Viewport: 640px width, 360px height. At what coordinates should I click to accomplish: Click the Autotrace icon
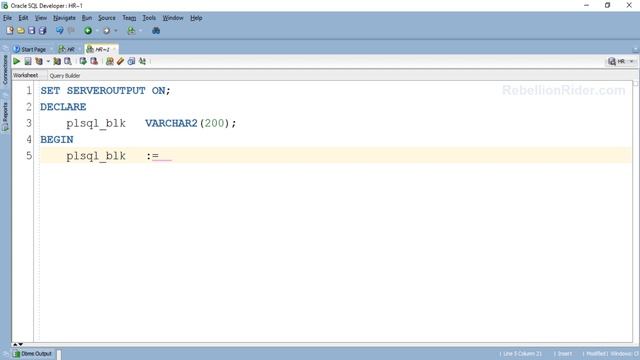[x=57, y=61]
